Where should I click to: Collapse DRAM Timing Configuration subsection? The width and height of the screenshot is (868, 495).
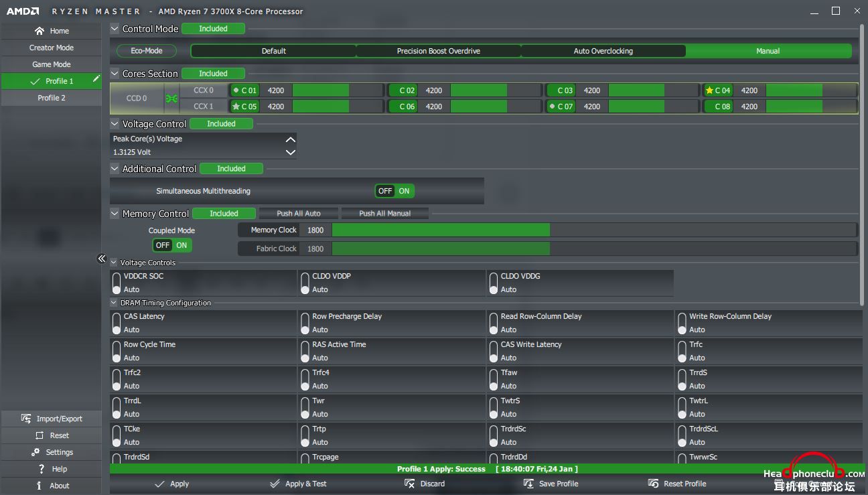(114, 303)
